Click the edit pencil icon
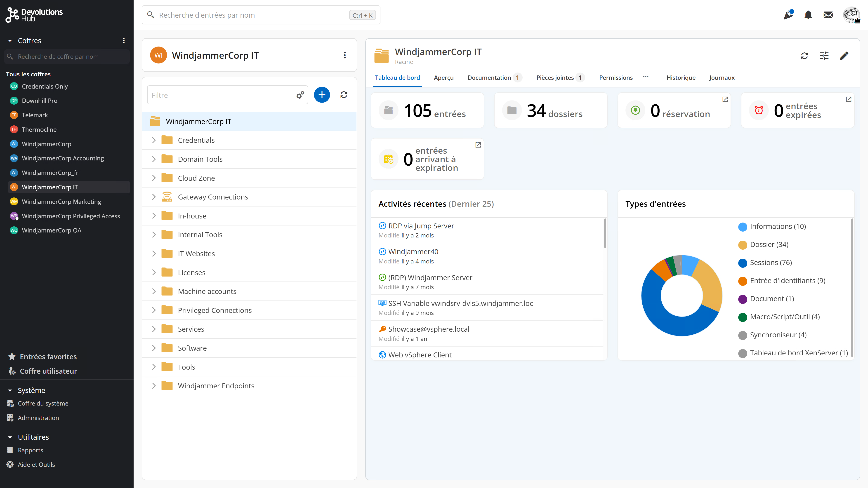868x488 pixels. (x=844, y=56)
